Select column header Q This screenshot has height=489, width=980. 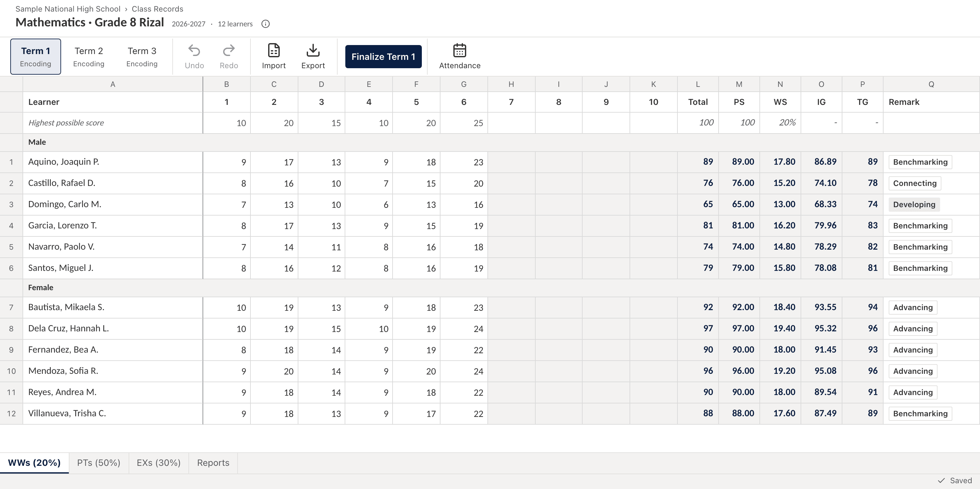[931, 84]
